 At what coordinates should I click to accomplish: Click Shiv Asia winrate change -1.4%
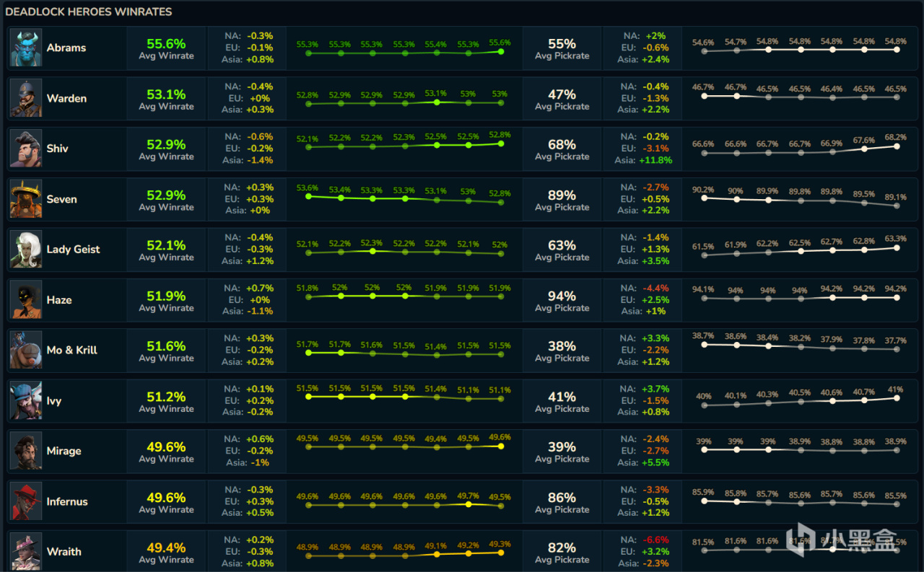click(x=259, y=160)
